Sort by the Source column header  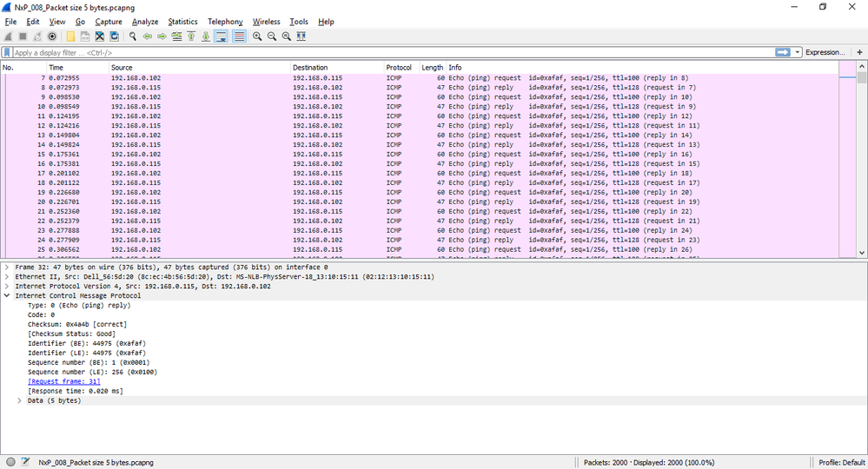click(x=199, y=68)
